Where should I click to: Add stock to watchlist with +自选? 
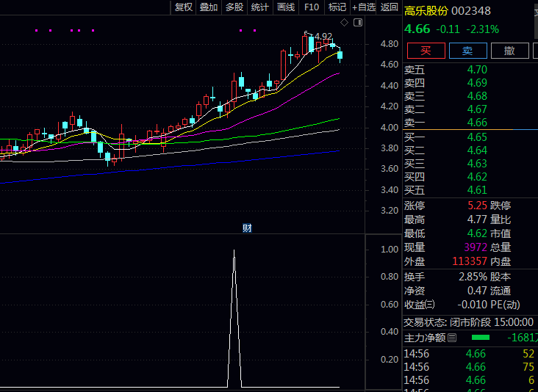(364, 7)
